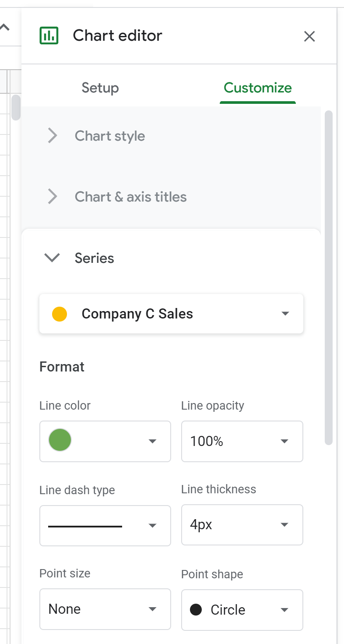Click the yellow series color dot
Screen dimensions: 344x644
coord(60,314)
